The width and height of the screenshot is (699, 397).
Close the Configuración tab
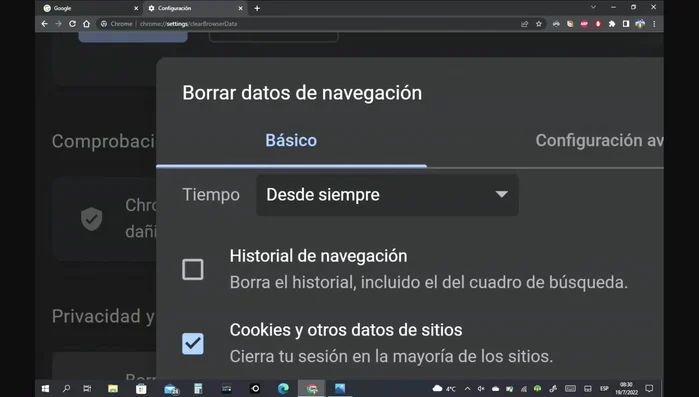click(240, 8)
